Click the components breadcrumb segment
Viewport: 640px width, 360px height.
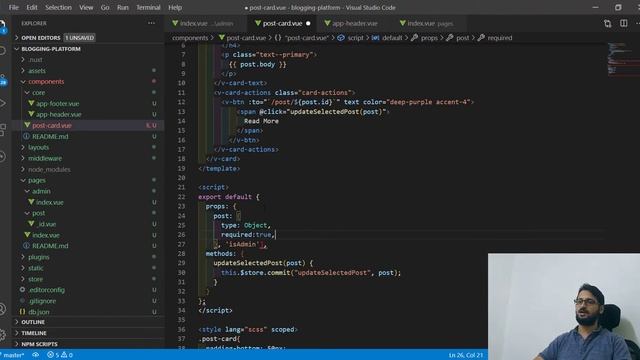(x=190, y=38)
